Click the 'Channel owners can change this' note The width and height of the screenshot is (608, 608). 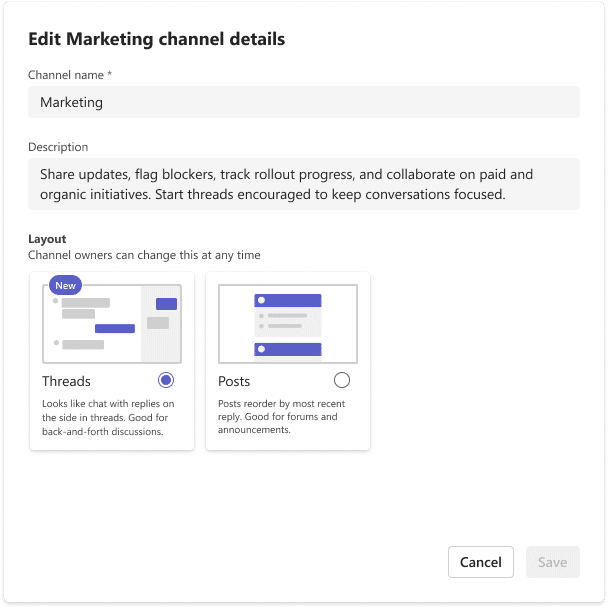144,255
